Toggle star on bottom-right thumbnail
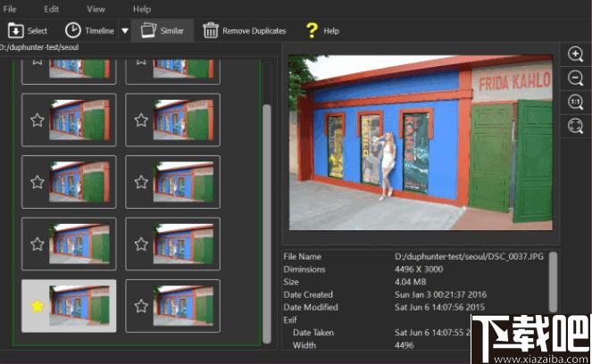This screenshot has height=364, width=592. (x=141, y=306)
